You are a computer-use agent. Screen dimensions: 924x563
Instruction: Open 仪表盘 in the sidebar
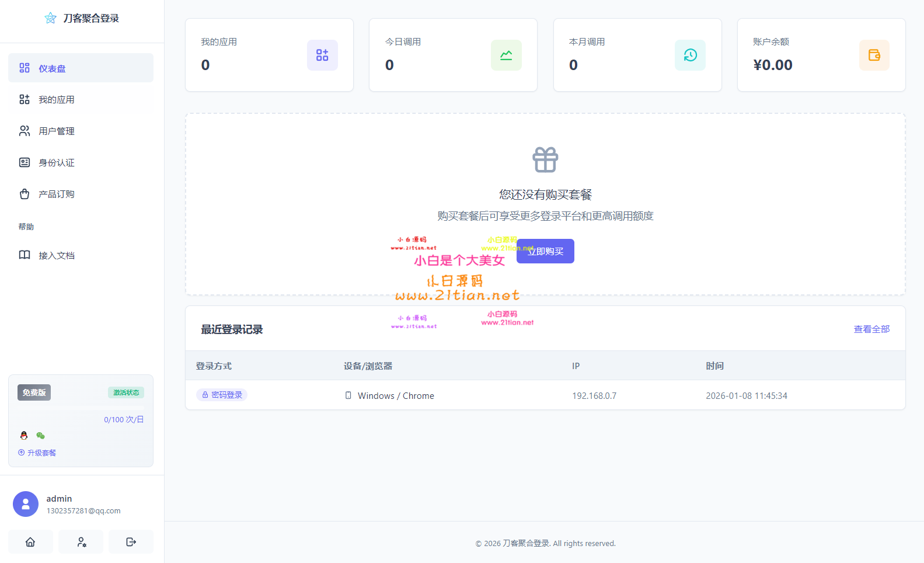point(81,68)
